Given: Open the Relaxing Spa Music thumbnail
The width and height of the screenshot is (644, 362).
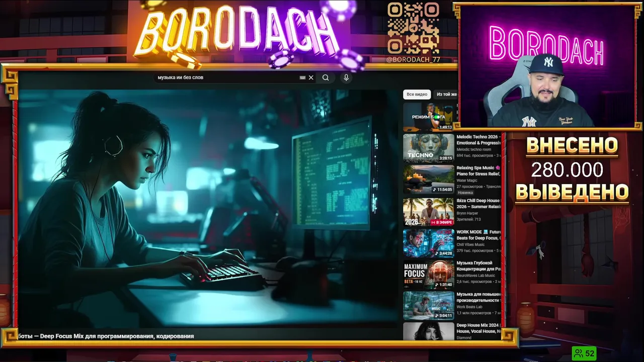Looking at the screenshot, I should pos(428,179).
